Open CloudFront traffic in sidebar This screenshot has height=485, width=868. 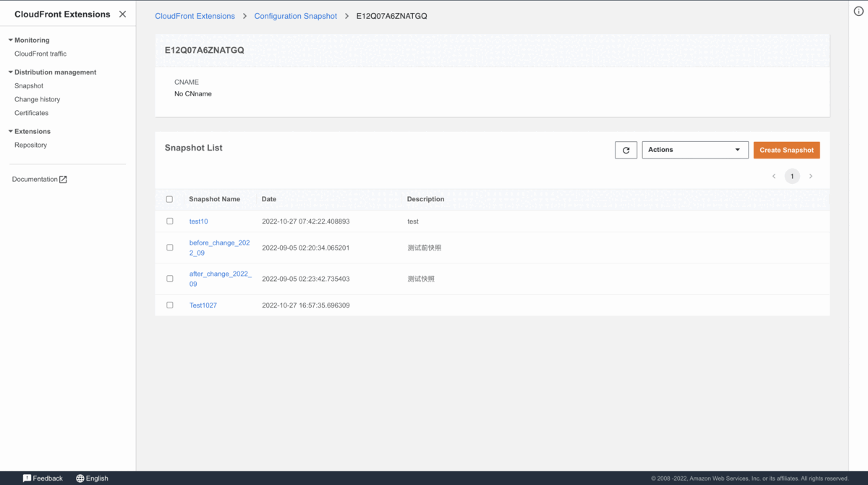coord(41,54)
